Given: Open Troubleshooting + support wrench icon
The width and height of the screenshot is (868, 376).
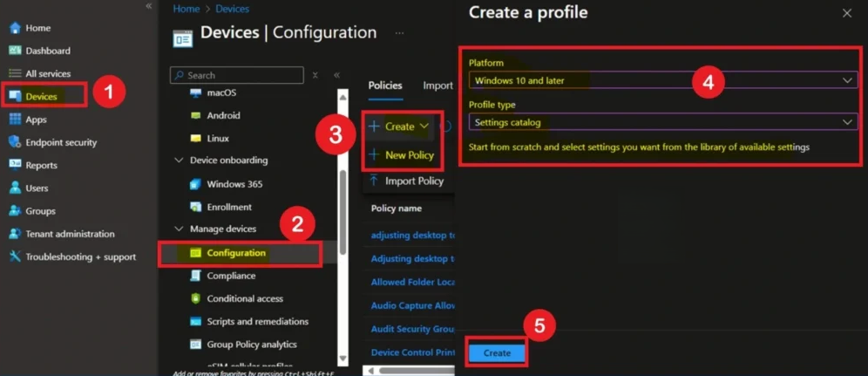Looking at the screenshot, I should pyautogui.click(x=15, y=256).
